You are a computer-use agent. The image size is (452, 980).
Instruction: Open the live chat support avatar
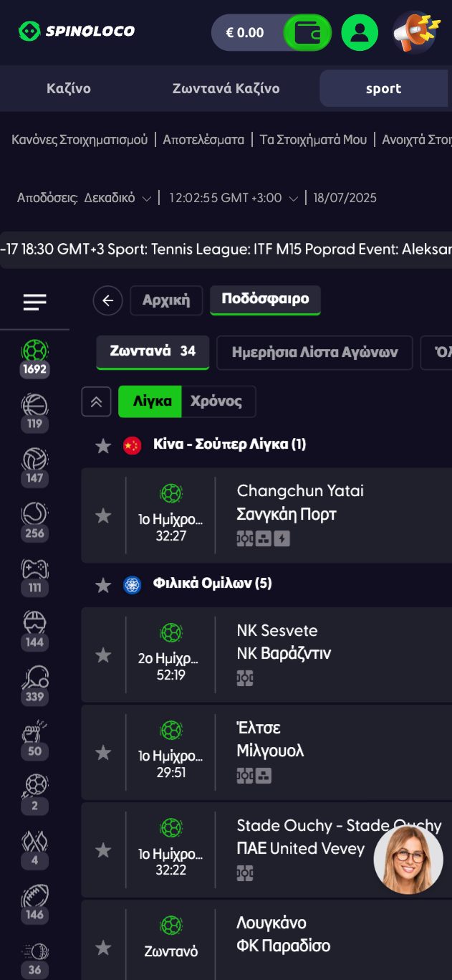click(x=408, y=860)
